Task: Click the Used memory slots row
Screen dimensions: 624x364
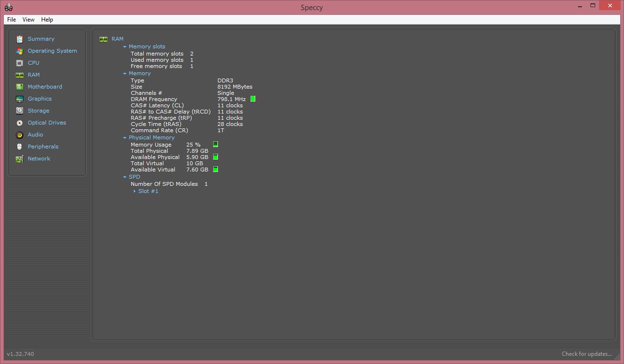Action: point(162,60)
